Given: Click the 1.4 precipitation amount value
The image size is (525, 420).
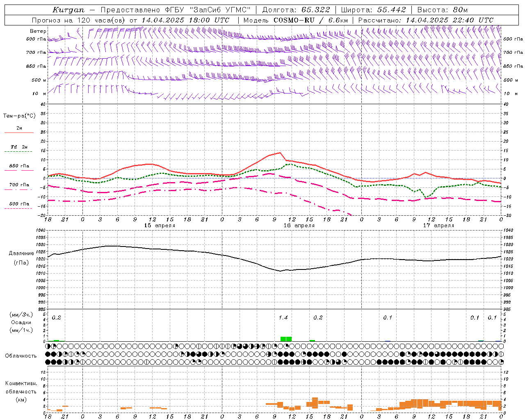Looking at the screenshot, I should pos(283,317).
